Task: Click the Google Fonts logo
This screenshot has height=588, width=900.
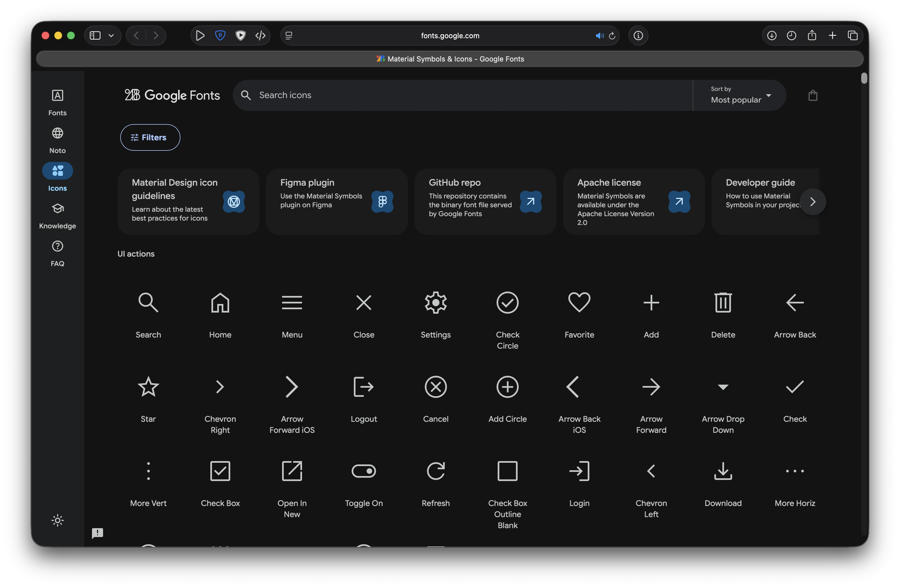Action: [x=172, y=95]
